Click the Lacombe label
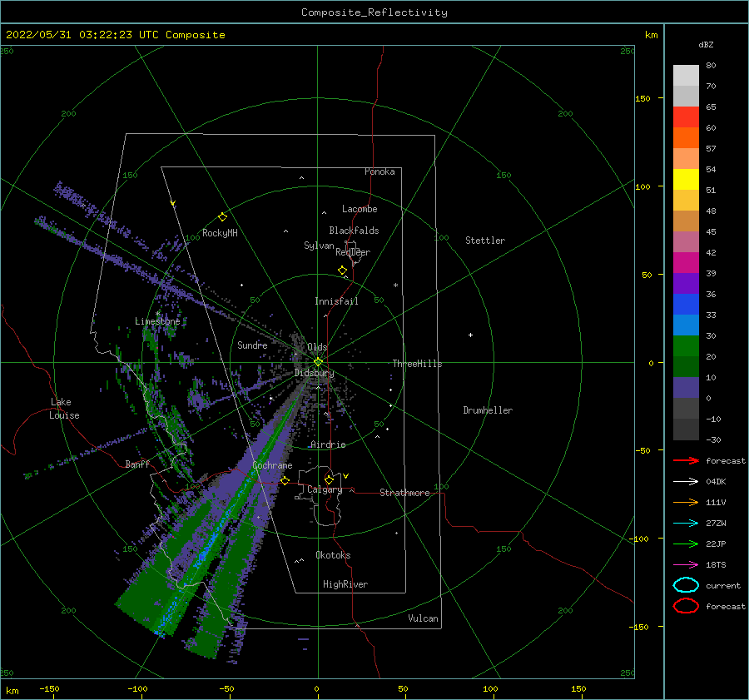 (360, 209)
